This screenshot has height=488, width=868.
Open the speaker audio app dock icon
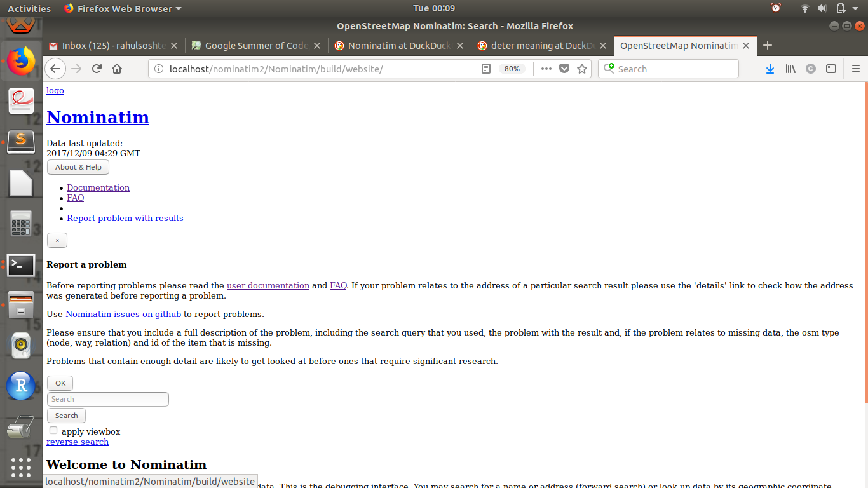tap(21, 345)
